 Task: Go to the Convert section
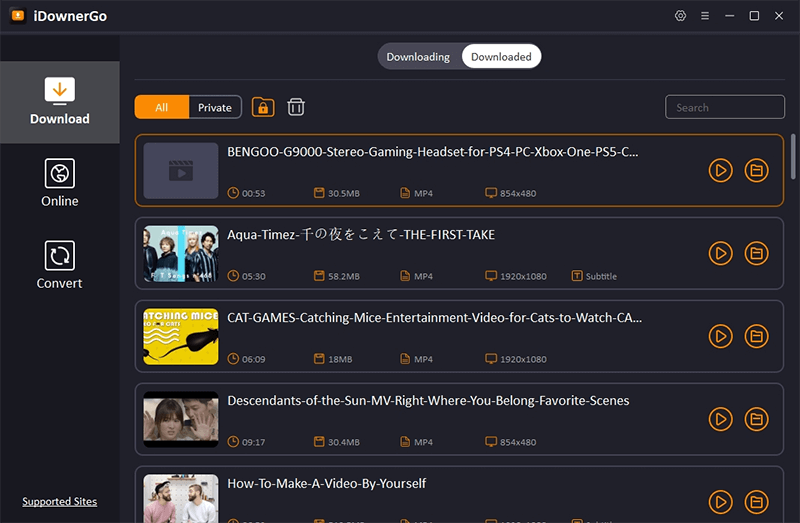pos(60,265)
